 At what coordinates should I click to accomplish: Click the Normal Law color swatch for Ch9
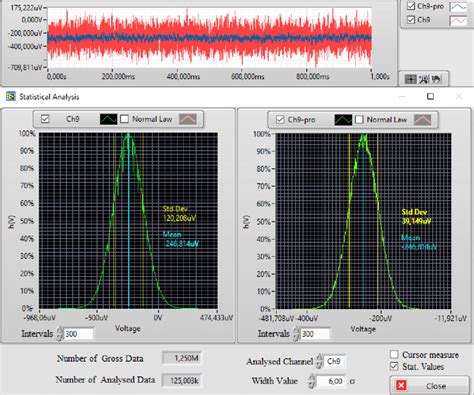(188, 119)
